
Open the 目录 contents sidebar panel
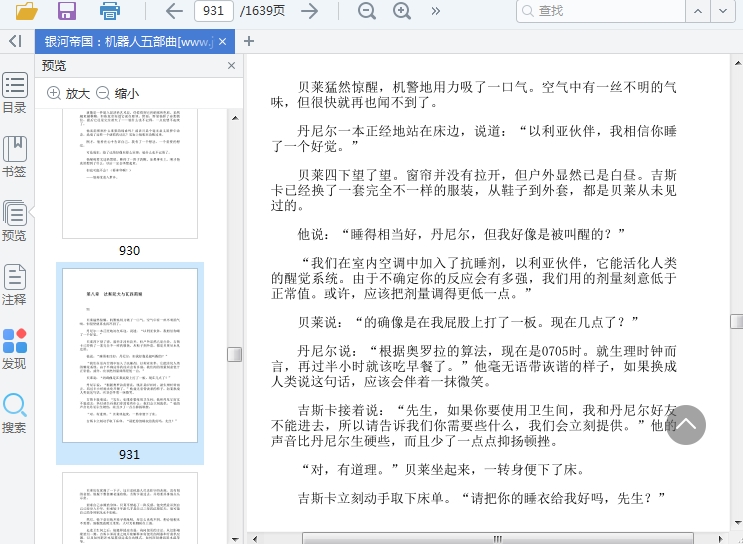pos(14,94)
